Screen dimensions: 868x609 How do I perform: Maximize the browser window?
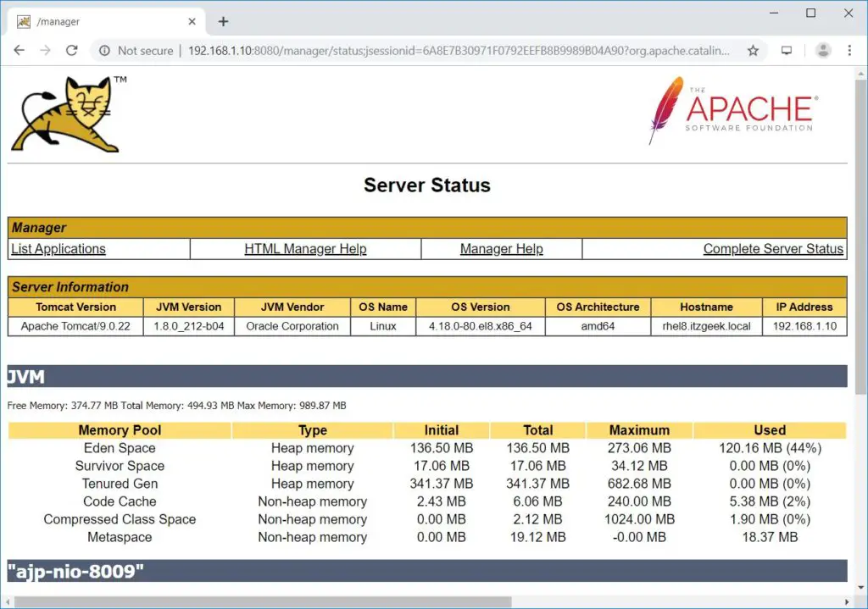[x=811, y=13]
